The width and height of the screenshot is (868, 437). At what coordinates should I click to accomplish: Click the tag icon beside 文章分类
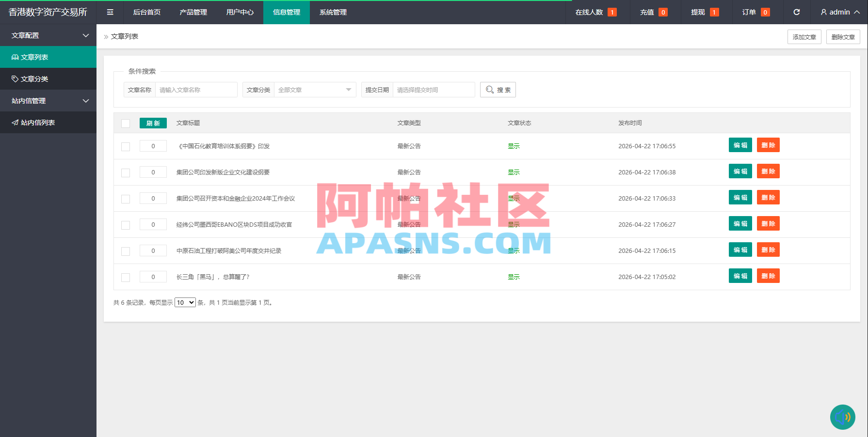(15, 79)
